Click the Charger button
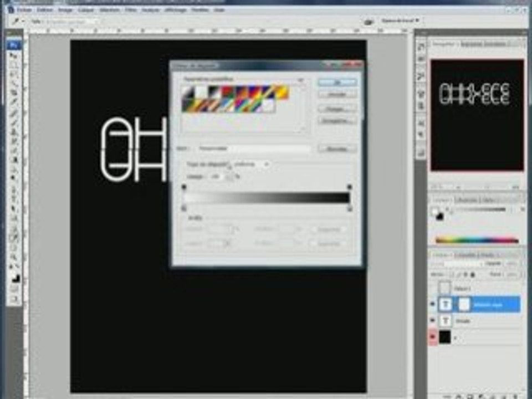 (x=337, y=109)
